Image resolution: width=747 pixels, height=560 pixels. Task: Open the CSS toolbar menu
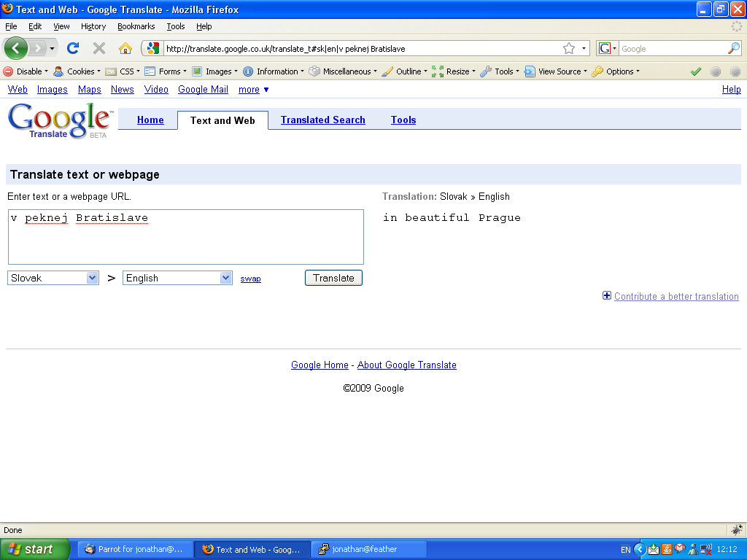(x=123, y=71)
